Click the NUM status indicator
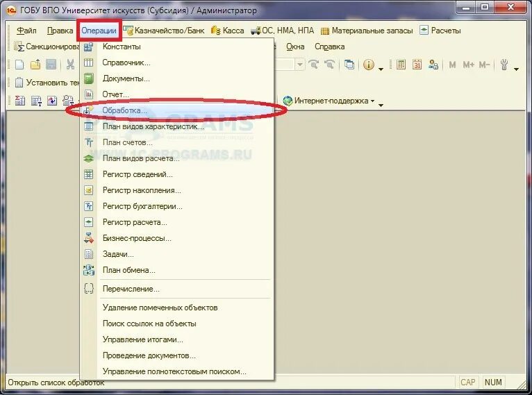532x395 pixels. tap(493, 383)
